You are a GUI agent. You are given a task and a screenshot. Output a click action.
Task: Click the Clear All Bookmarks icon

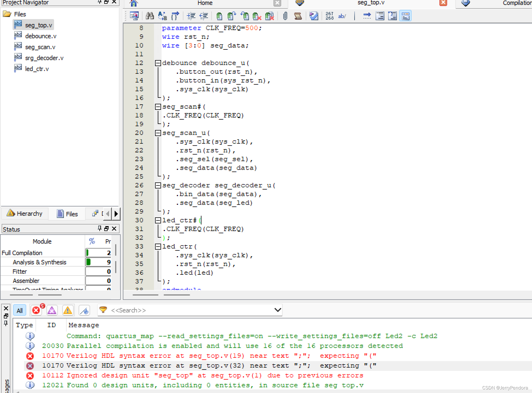(x=269, y=16)
